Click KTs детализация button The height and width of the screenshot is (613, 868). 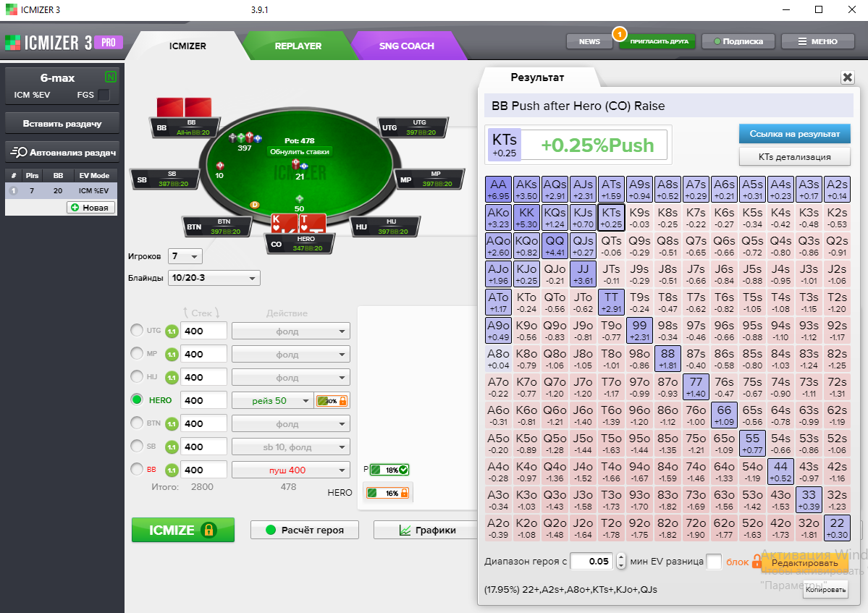coord(794,156)
